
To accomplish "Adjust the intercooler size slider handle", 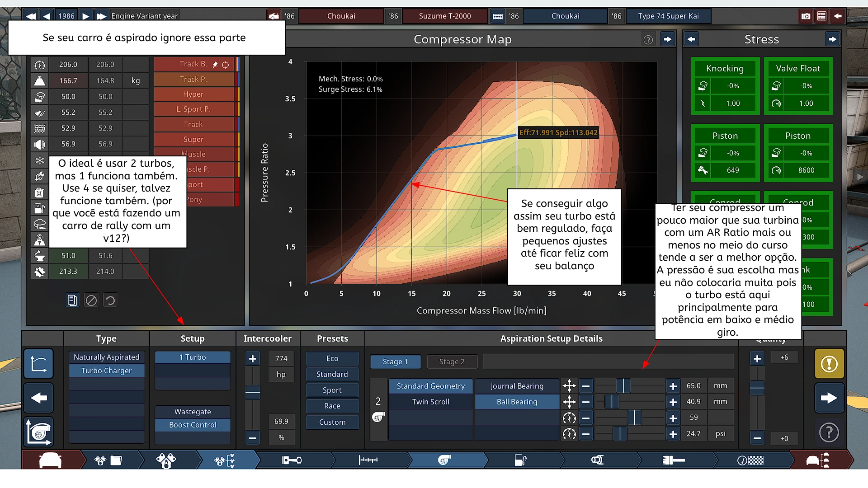I will click(252, 392).
